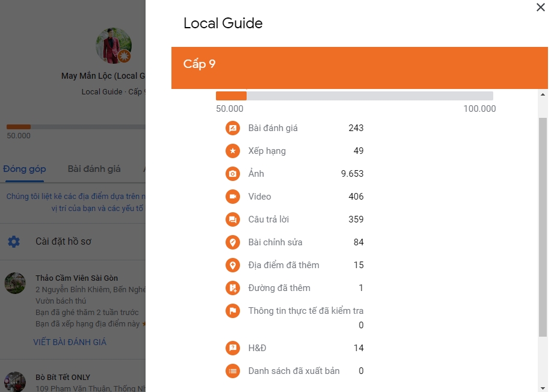Screen dimensions: 554x392
Task: Switch to the Đóng góp tab
Action: (x=25, y=169)
